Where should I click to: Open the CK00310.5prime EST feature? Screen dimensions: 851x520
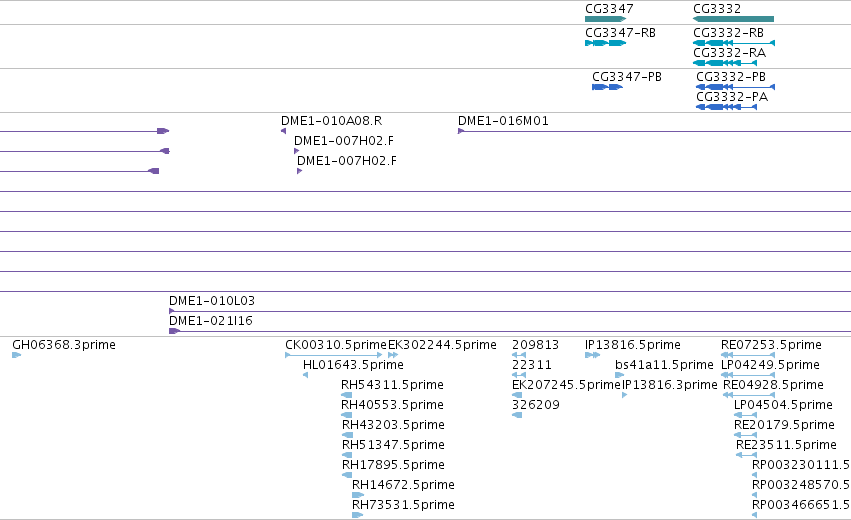click(x=334, y=355)
